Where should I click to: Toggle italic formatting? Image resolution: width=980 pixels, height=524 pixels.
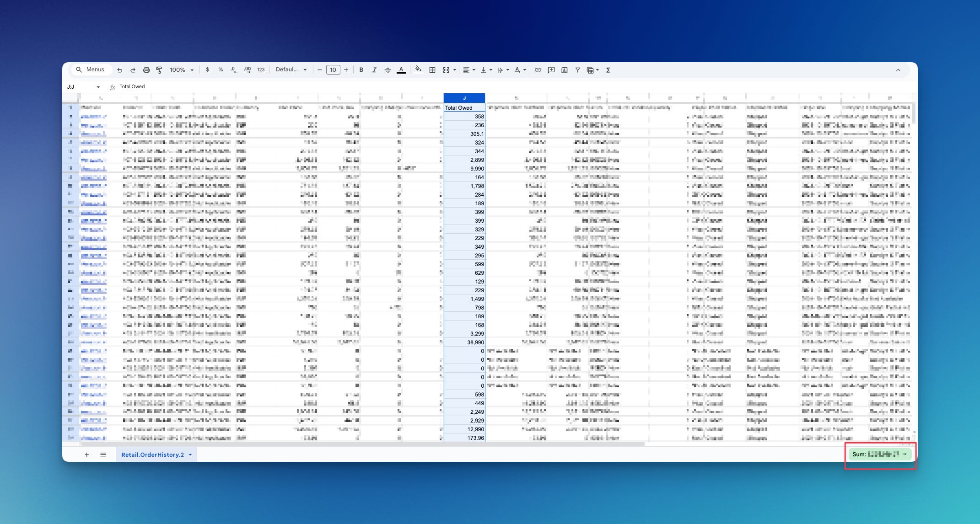click(x=374, y=70)
